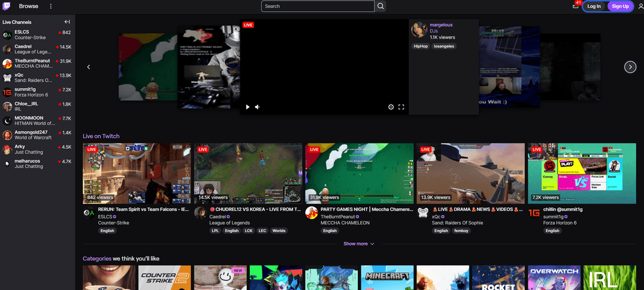Open the Browse page
The height and width of the screenshot is (290, 644).
pyautogui.click(x=29, y=6)
